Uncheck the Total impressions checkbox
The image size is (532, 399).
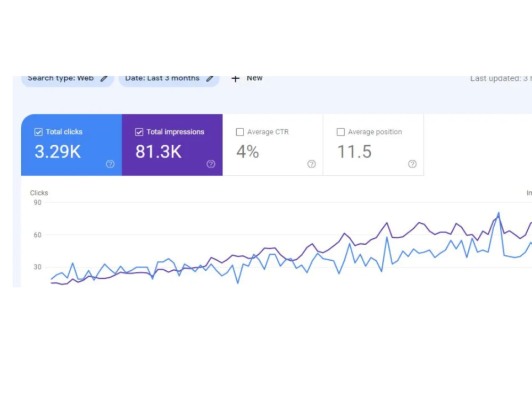139,132
